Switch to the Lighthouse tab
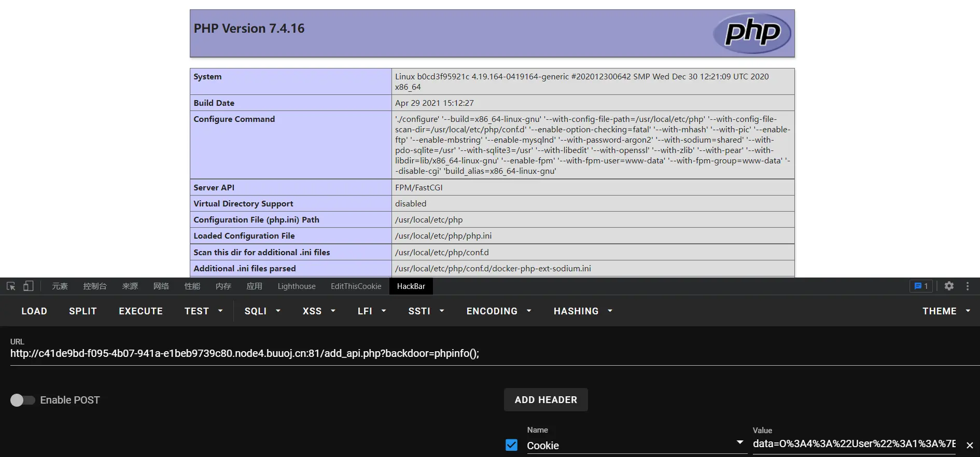Image resolution: width=980 pixels, height=457 pixels. pyautogui.click(x=296, y=286)
